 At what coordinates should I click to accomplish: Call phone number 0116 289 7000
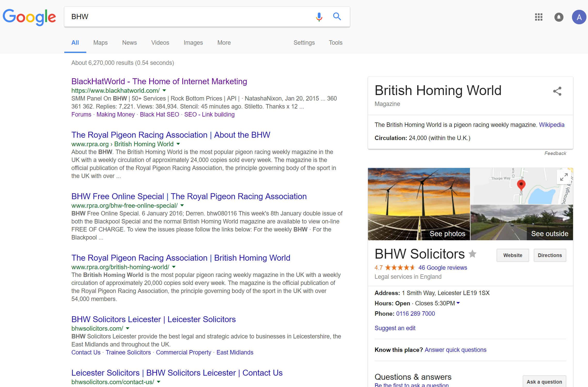click(415, 314)
